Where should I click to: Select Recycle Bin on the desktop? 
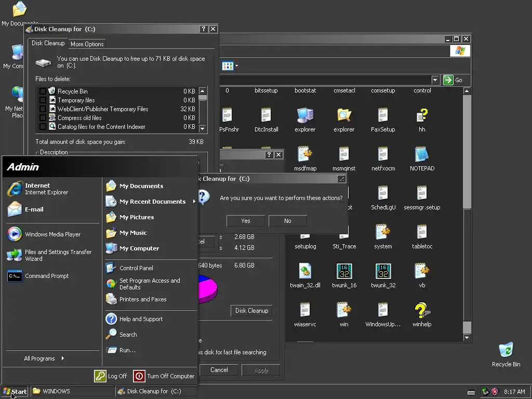tap(506, 354)
